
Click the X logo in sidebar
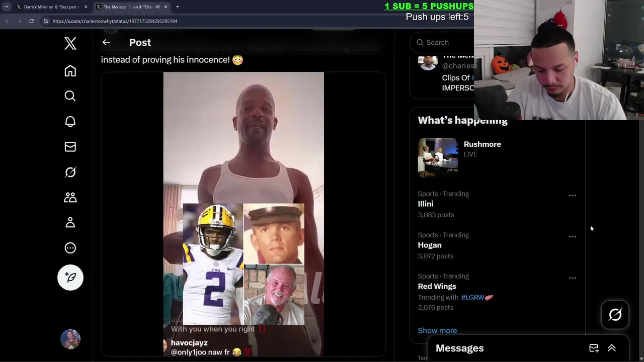tap(70, 44)
